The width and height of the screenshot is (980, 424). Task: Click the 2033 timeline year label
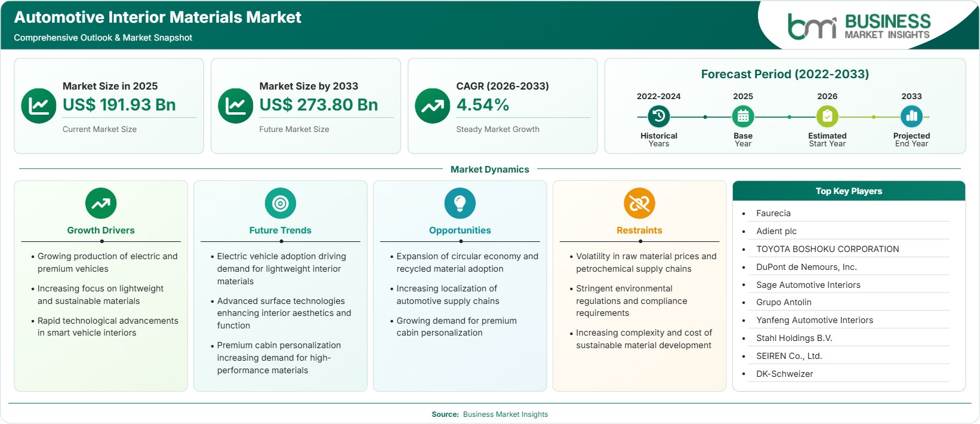pos(911,96)
